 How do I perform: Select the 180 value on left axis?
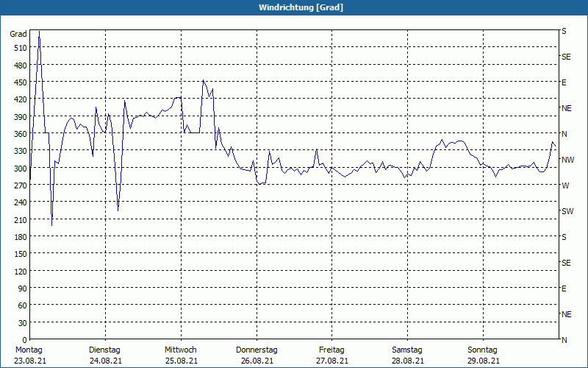point(19,236)
